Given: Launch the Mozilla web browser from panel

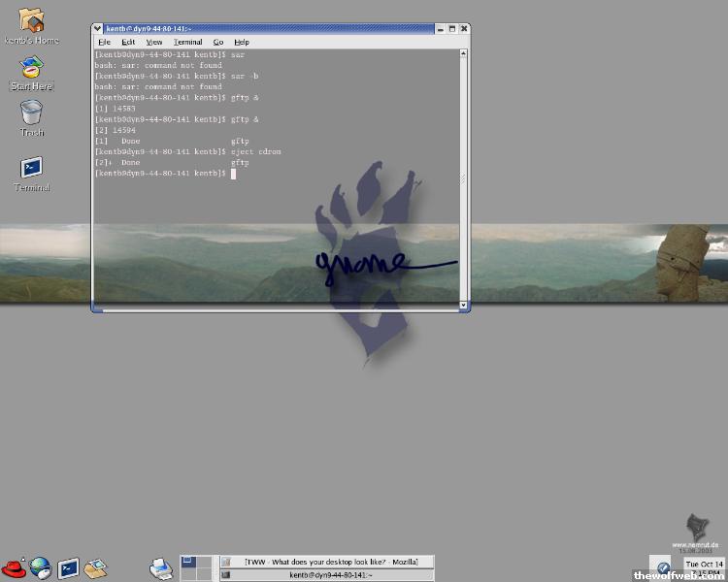Looking at the screenshot, I should [x=40, y=568].
